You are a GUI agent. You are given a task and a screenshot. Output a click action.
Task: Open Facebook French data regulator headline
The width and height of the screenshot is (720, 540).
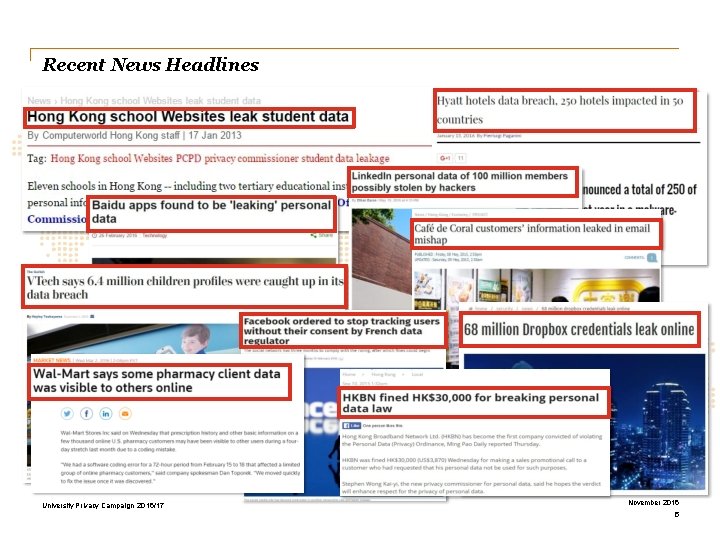pyautogui.click(x=343, y=330)
